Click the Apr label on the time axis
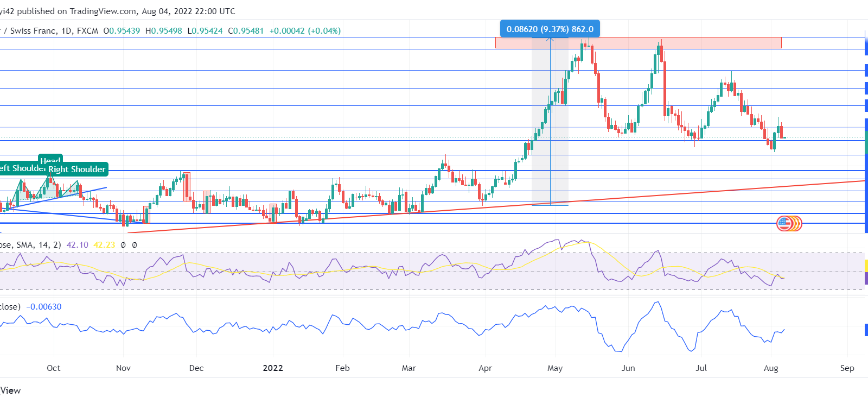This screenshot has width=868, height=403. pos(485,368)
